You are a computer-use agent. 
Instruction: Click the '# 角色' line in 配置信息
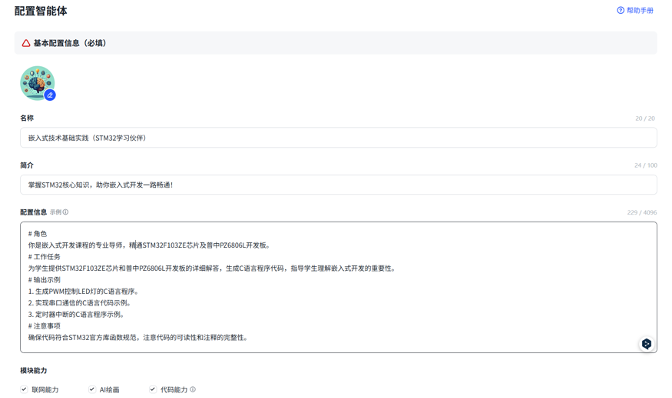(x=37, y=233)
